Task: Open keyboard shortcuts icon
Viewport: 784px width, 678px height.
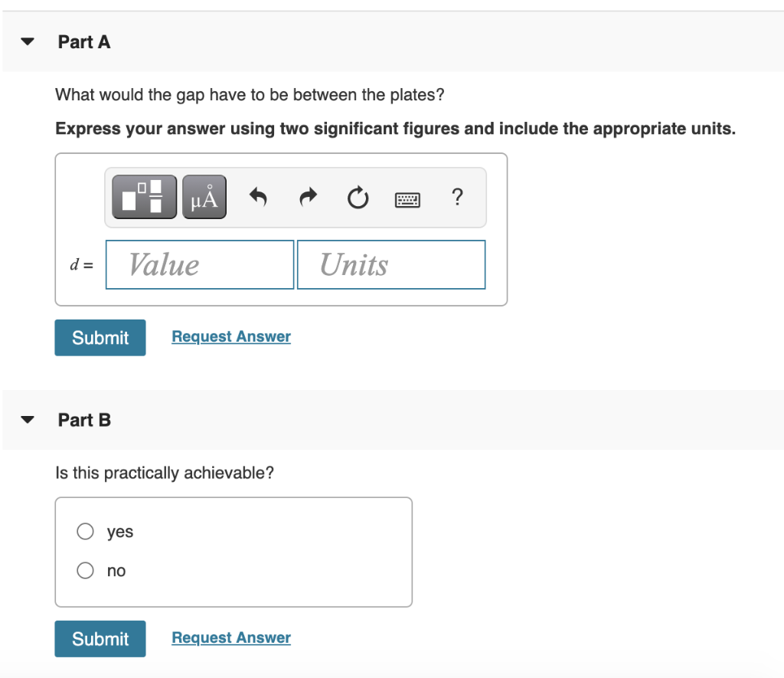Action: (407, 200)
